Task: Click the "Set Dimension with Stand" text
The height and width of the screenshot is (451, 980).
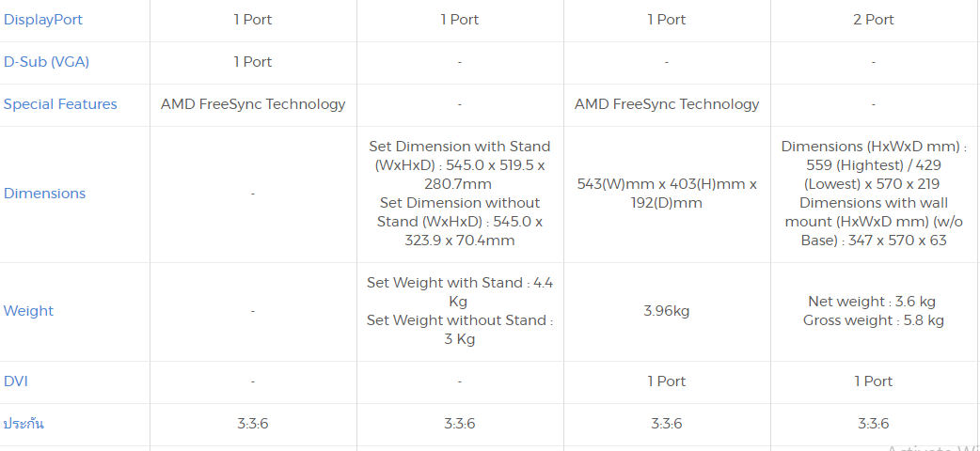Action: click(460, 147)
